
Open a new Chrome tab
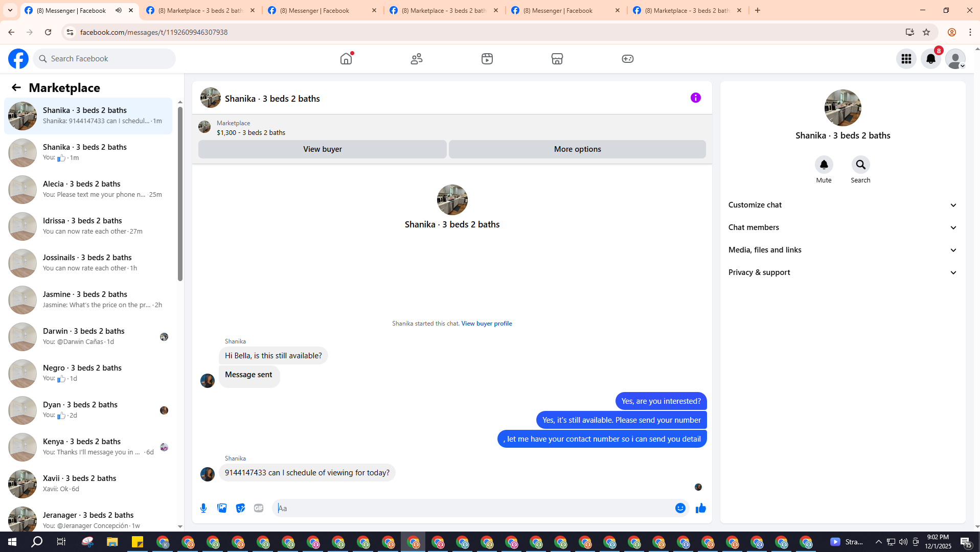758,10
